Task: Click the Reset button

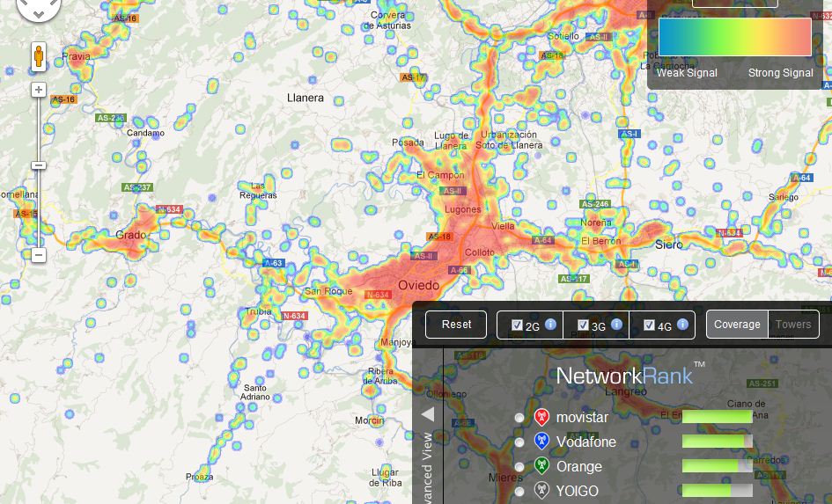Action: (x=456, y=325)
